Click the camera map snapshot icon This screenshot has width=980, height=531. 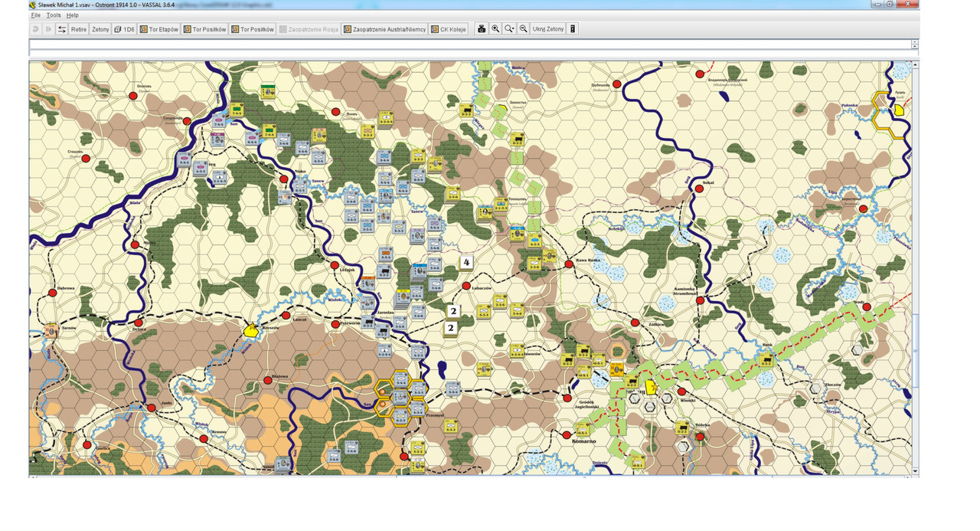(482, 29)
